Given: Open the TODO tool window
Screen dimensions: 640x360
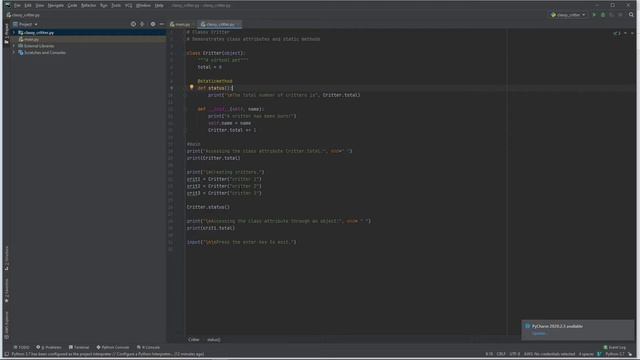Looking at the screenshot, I should click(22, 347).
